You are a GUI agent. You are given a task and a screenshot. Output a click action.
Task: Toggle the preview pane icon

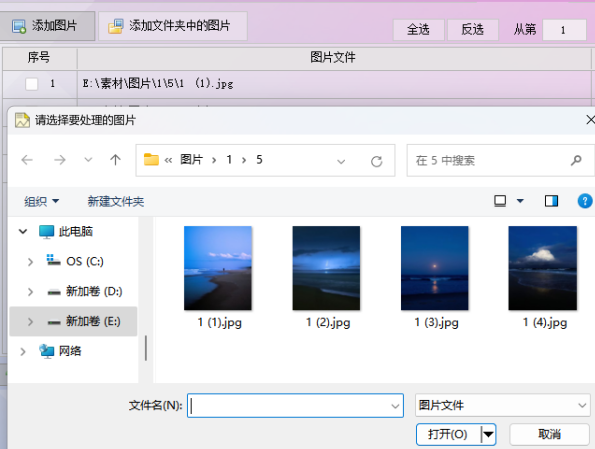(x=551, y=201)
